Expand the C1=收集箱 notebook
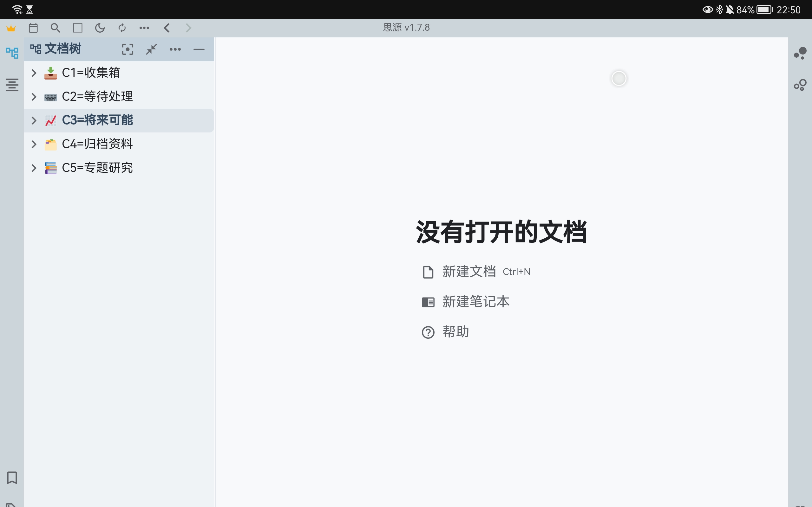This screenshot has height=507, width=812. tap(34, 73)
